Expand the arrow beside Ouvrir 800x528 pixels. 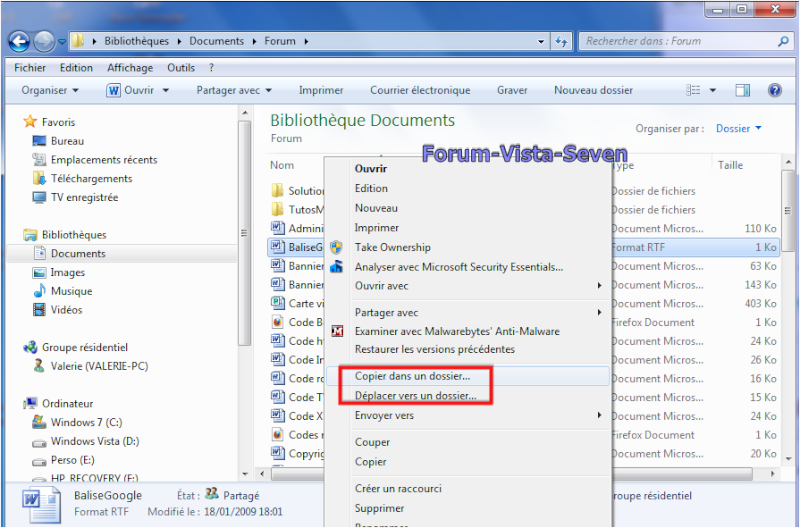pyautogui.click(x=165, y=91)
